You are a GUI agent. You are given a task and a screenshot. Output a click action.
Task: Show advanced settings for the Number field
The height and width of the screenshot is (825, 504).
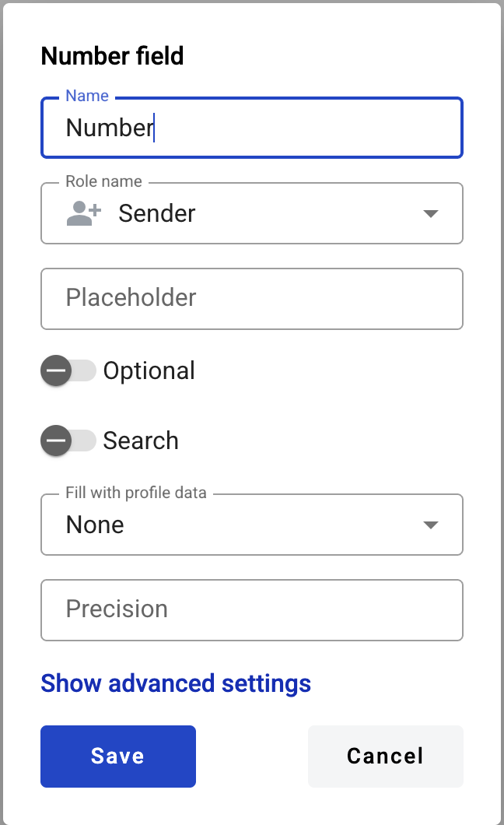coord(175,683)
